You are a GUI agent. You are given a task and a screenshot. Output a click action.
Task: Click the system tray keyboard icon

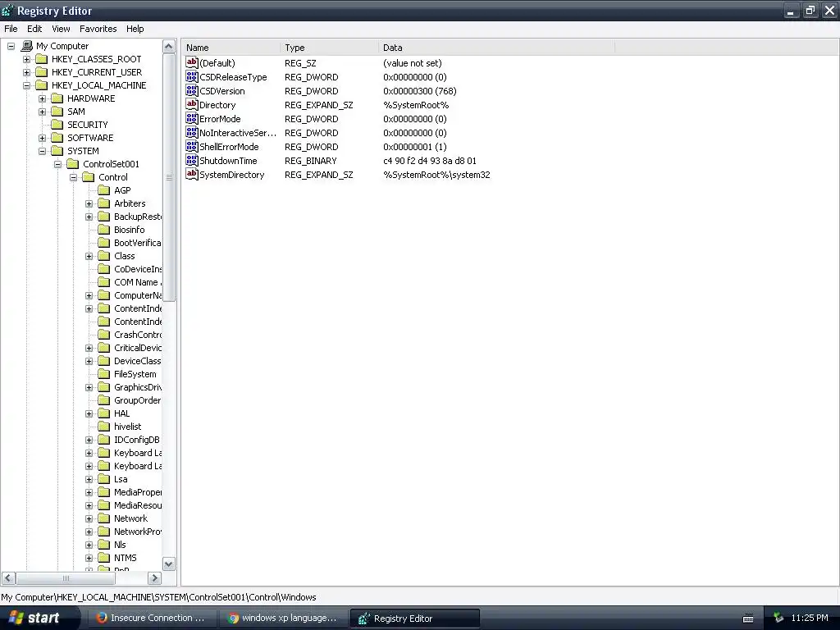point(748,619)
